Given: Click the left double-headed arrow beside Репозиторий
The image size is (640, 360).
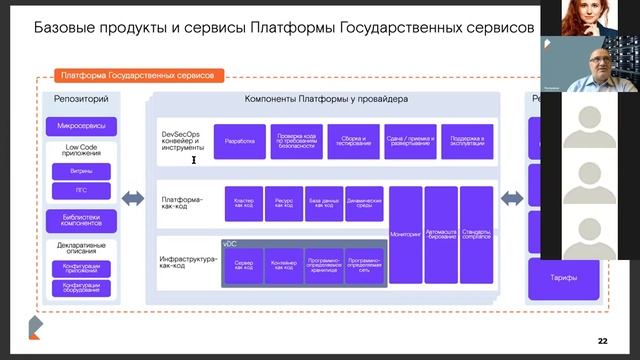Looking at the screenshot, I should (x=133, y=199).
